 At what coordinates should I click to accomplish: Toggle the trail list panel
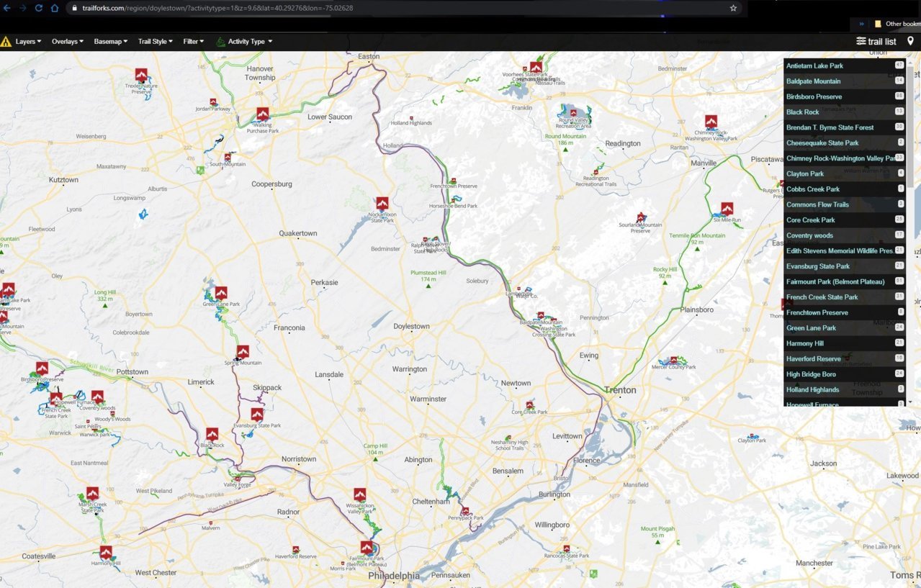click(x=876, y=42)
